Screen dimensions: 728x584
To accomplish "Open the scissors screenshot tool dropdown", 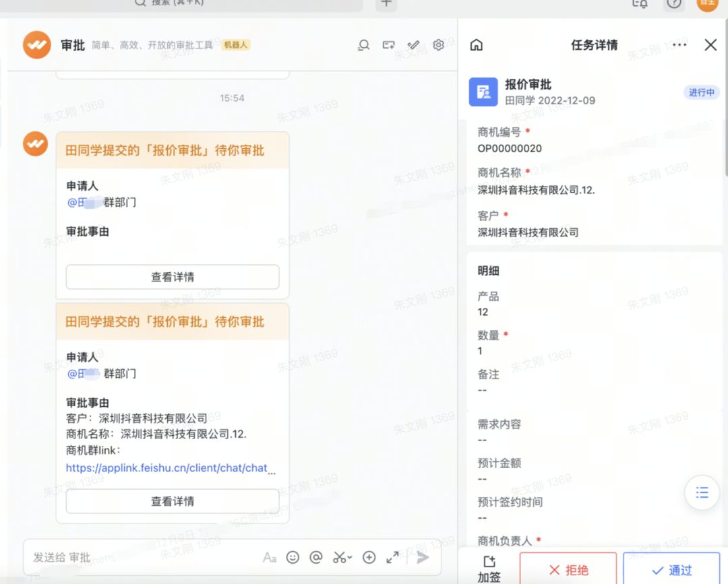I will [342, 558].
